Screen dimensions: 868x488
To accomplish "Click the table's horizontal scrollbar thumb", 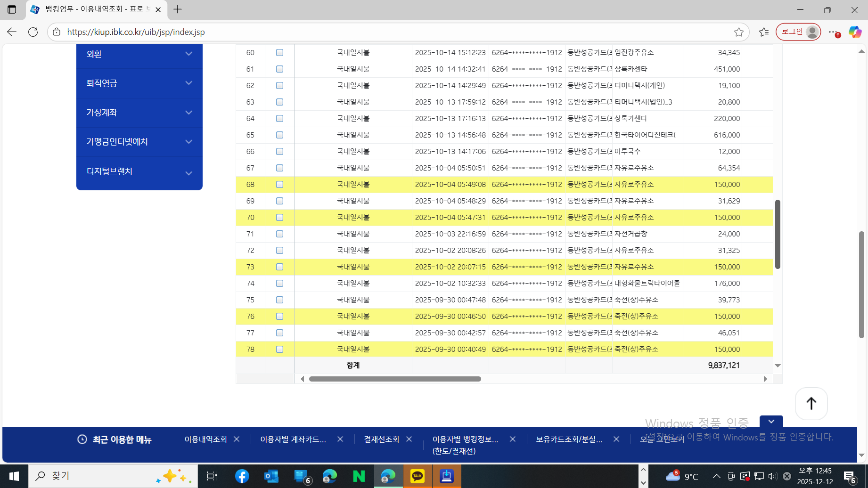I will coord(395,379).
